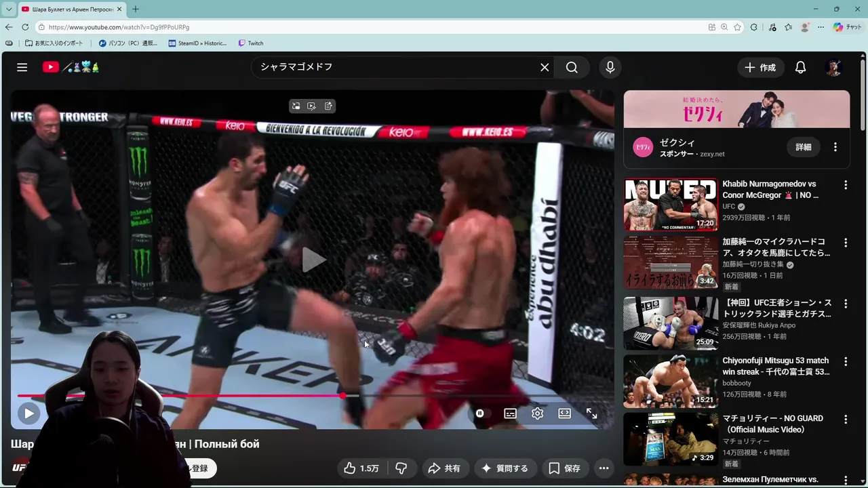Like the video (1.5万)
The height and width of the screenshot is (488, 868).
point(362,468)
